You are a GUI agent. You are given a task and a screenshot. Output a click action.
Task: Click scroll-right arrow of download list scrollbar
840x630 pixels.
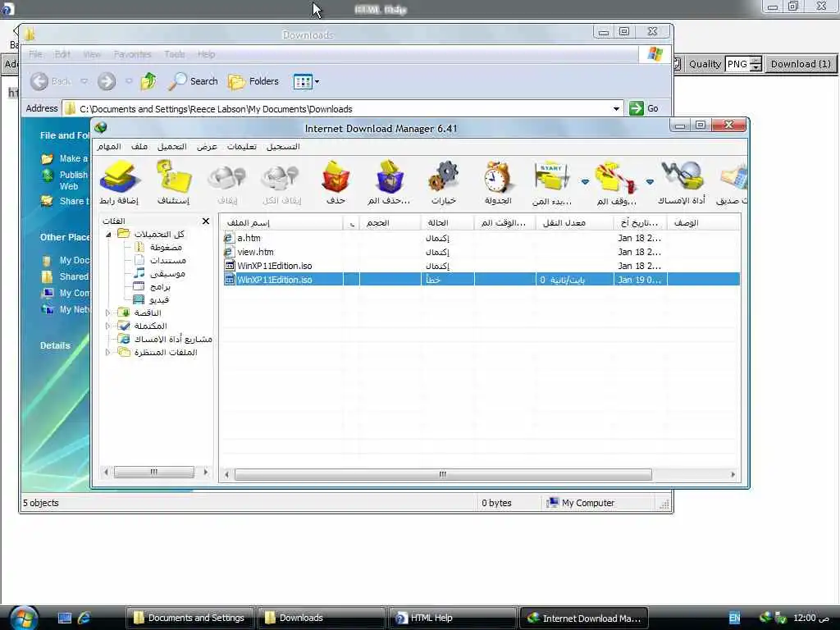pos(733,474)
